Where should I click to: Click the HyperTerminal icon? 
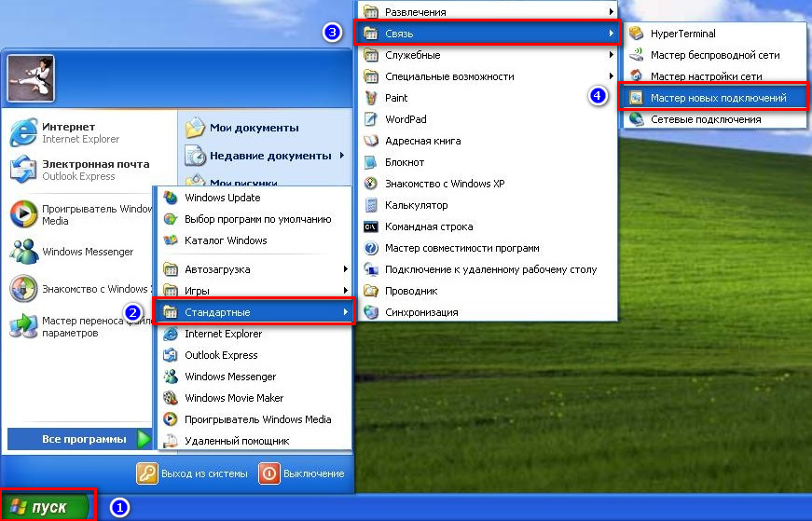[x=636, y=34]
